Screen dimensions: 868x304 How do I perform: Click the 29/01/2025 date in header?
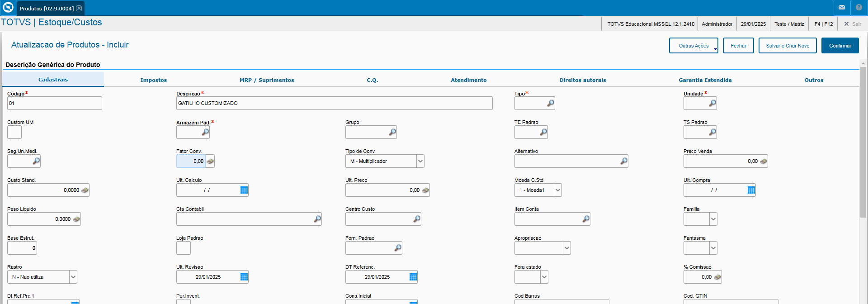753,24
